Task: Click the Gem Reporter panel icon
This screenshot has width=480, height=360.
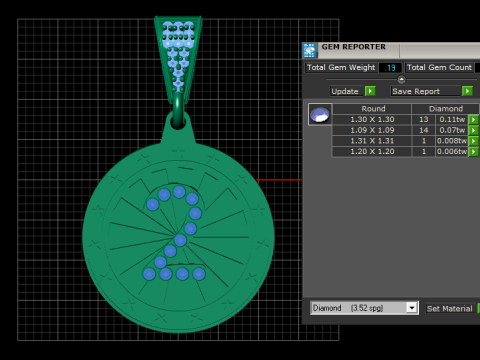Action: pos(310,51)
